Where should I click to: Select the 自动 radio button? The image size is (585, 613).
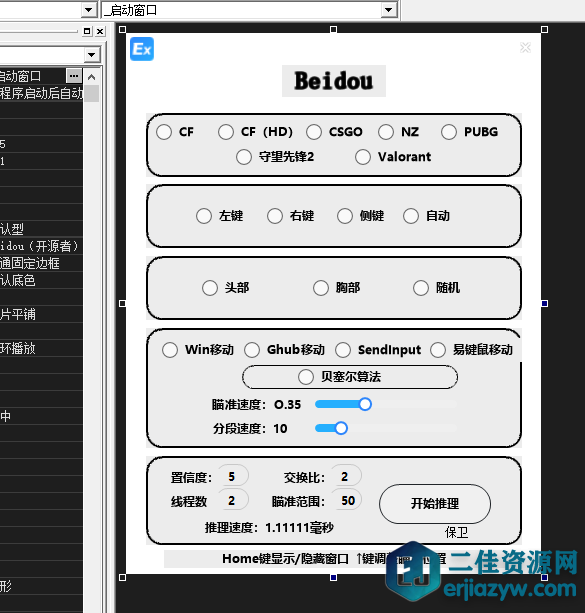411,216
